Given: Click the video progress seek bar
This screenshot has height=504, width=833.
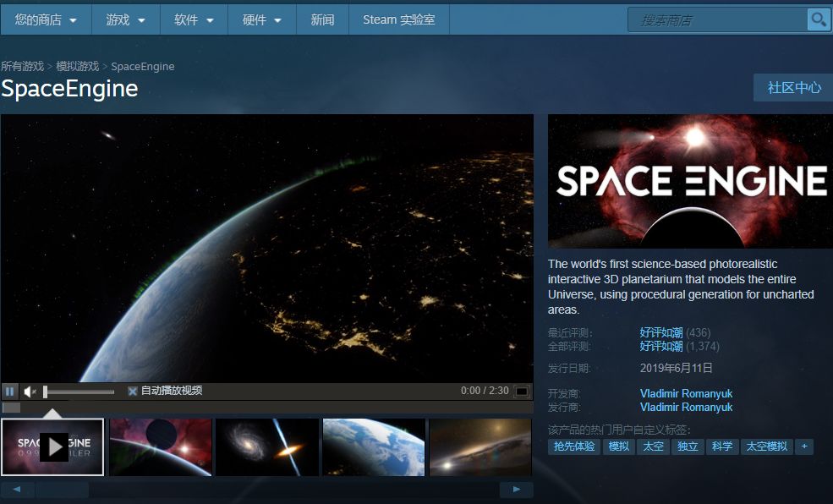Looking at the screenshot, I should 267,408.
